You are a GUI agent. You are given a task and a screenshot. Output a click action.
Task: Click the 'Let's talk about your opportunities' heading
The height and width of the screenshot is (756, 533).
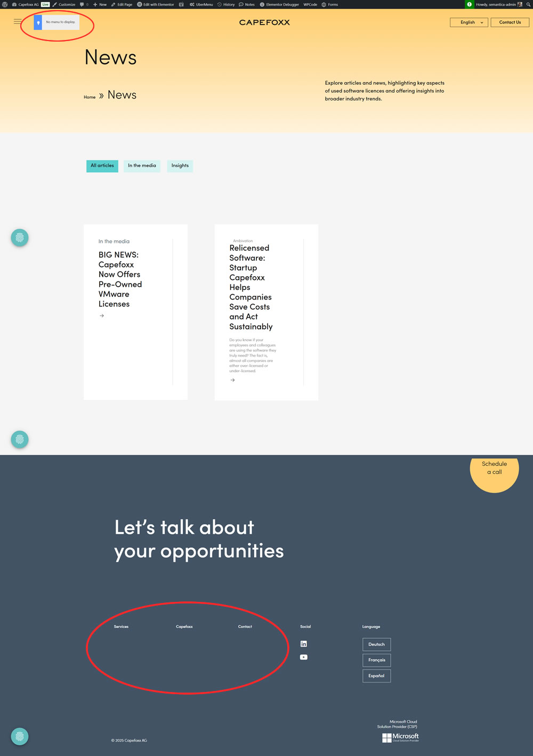pos(199,539)
